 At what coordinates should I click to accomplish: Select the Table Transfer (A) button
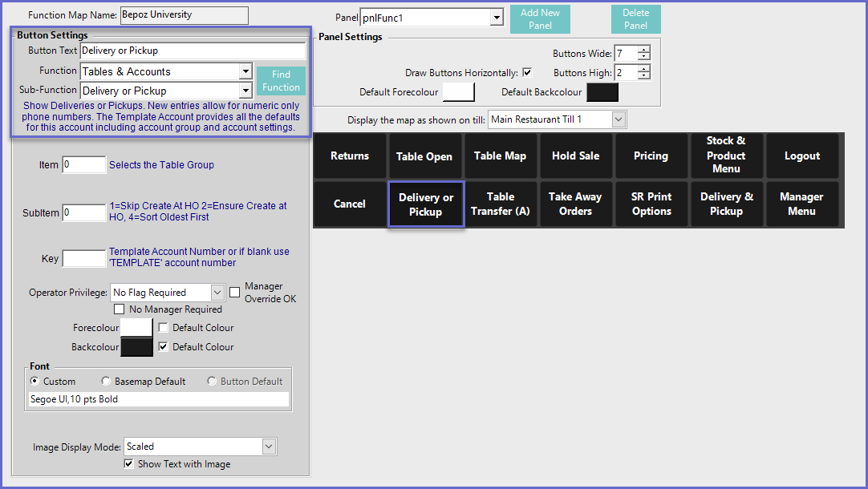coord(500,204)
